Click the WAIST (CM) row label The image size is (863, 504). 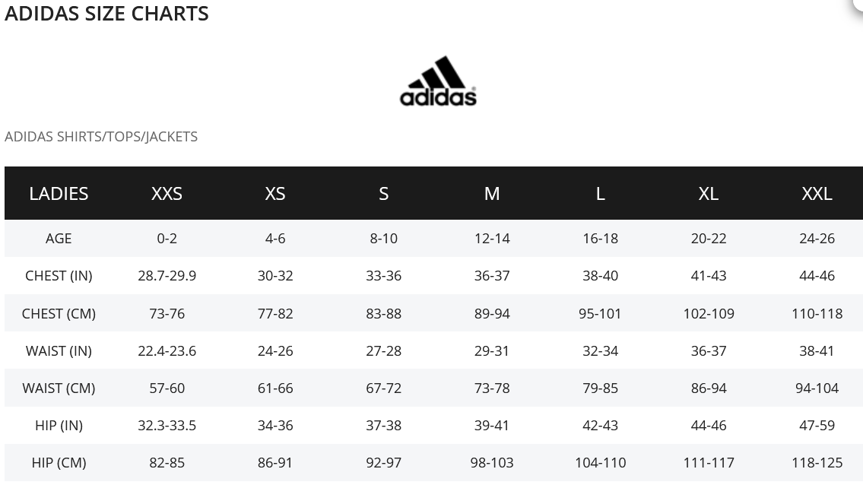click(x=59, y=388)
